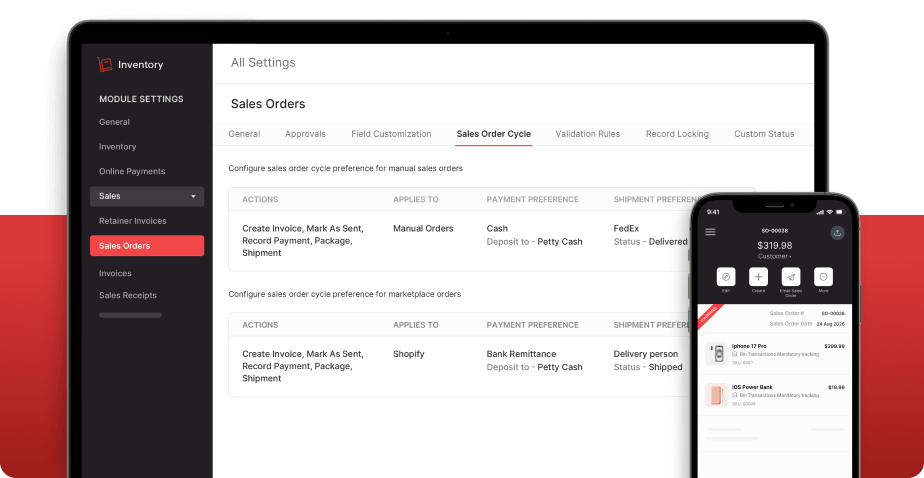Open the Record Locking tab
The width and height of the screenshot is (924, 478).
[x=677, y=134]
